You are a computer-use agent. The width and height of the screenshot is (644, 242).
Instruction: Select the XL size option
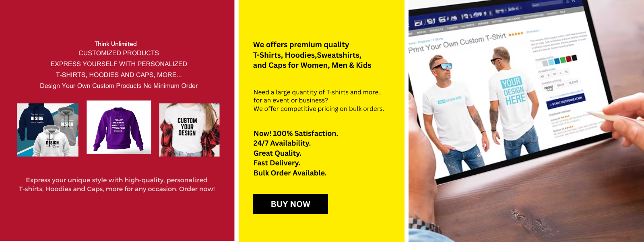(x=567, y=72)
